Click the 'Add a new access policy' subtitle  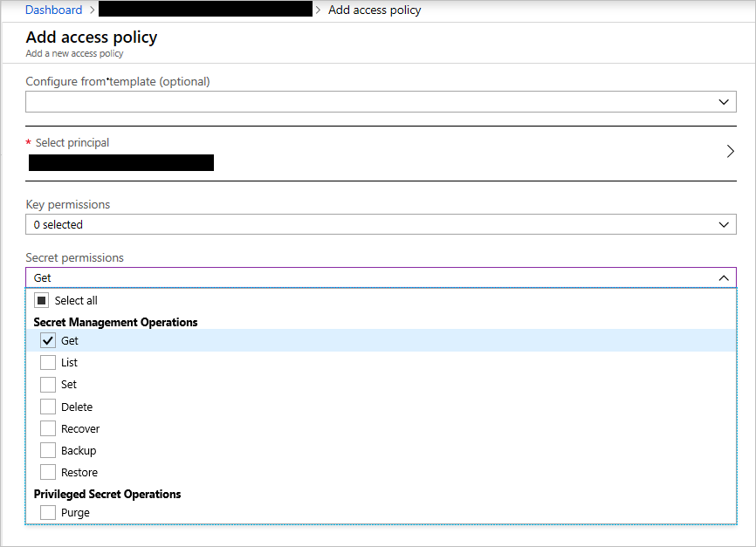(75, 53)
